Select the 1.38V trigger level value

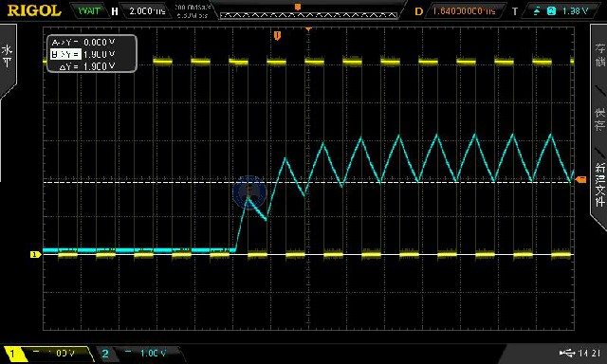click(575, 11)
